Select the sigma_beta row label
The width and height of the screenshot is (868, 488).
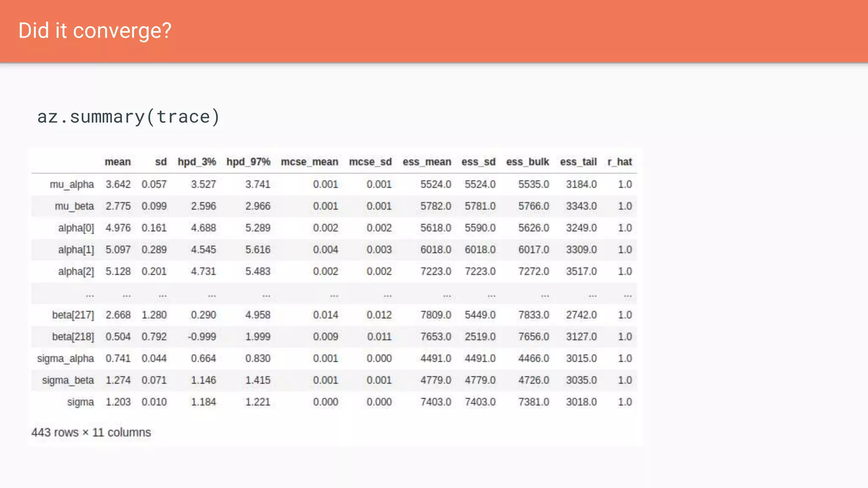68,380
